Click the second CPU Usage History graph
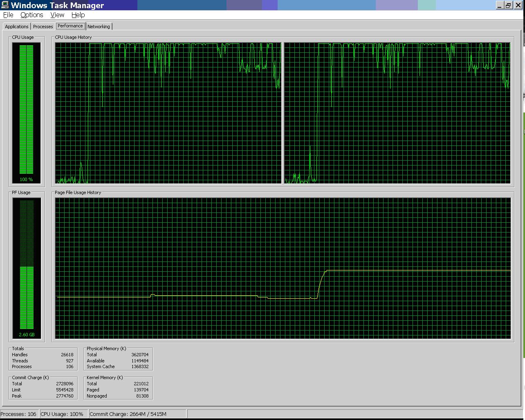The image size is (525, 420). tap(397, 113)
